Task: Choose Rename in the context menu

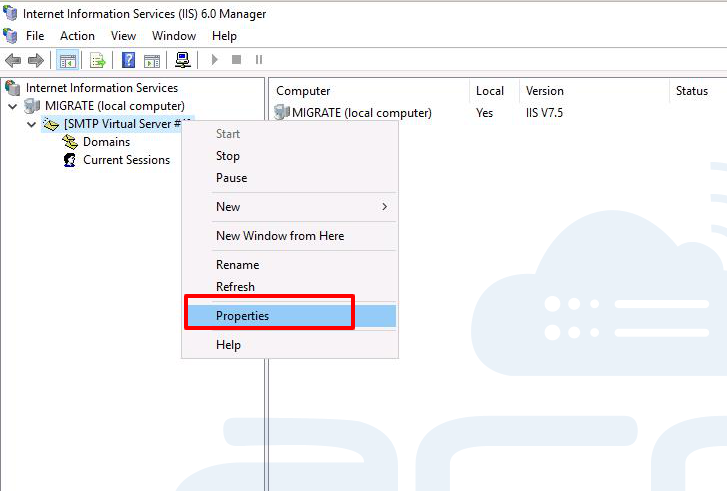Action: [x=290, y=265]
